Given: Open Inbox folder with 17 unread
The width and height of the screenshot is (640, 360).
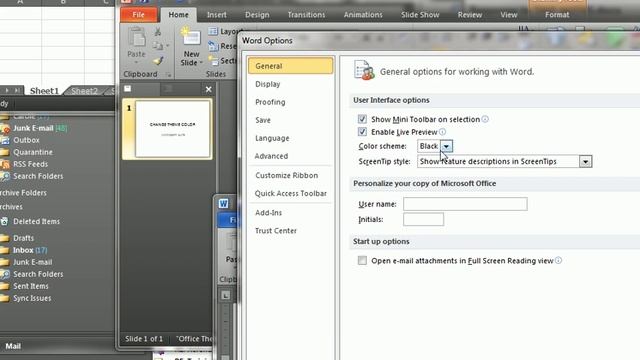Looking at the screenshot, I should pyautogui.click(x=30, y=250).
